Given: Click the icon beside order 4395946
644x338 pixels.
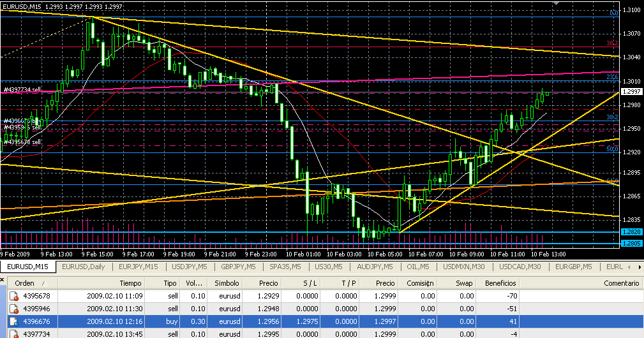Looking at the screenshot, I should (x=13, y=309).
